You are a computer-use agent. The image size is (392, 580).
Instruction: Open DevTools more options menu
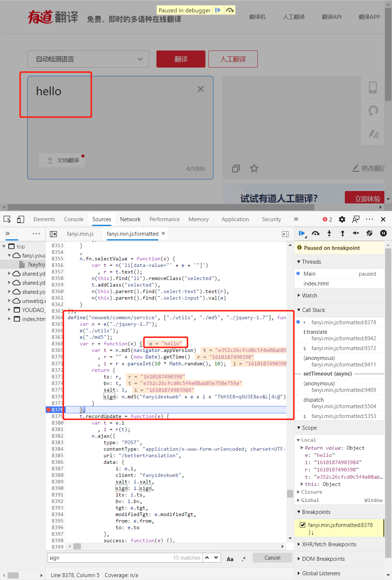click(369, 219)
